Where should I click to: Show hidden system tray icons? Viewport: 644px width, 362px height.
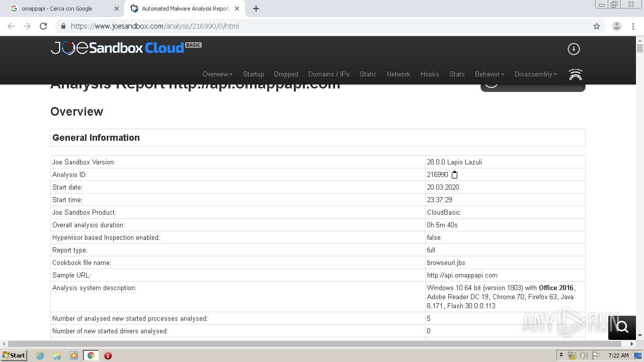pyautogui.click(x=561, y=355)
